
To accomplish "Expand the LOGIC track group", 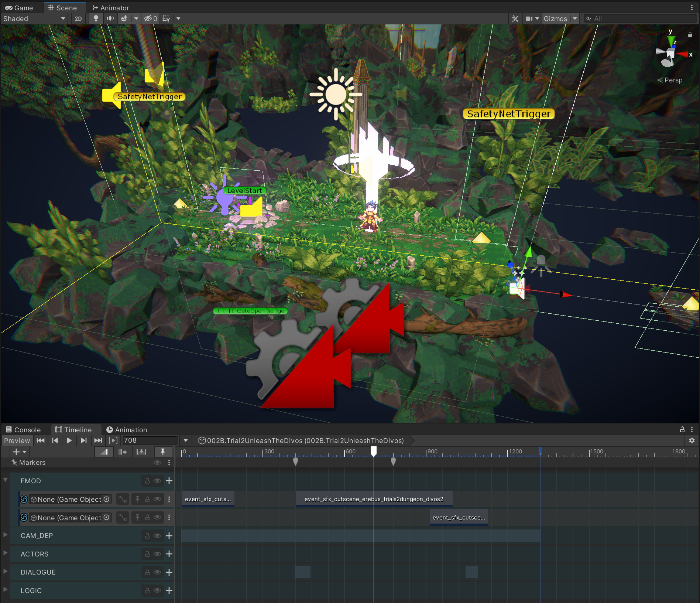I will tap(6, 589).
